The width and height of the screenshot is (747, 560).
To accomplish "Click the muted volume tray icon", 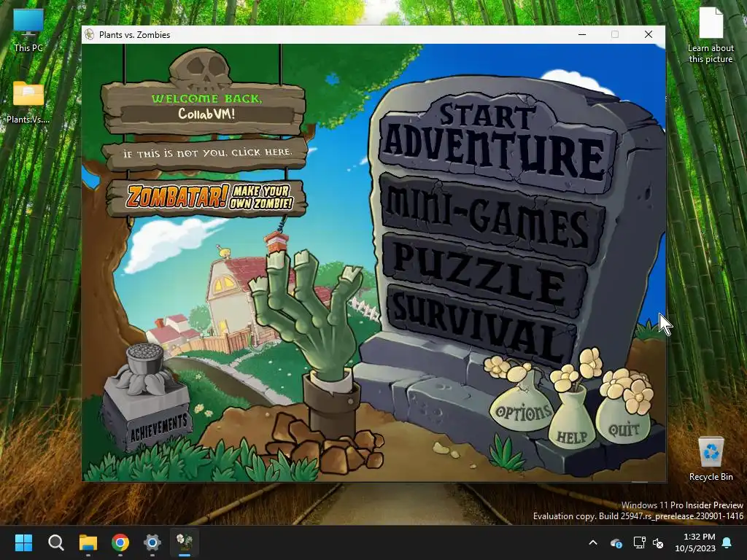I will tap(658, 542).
